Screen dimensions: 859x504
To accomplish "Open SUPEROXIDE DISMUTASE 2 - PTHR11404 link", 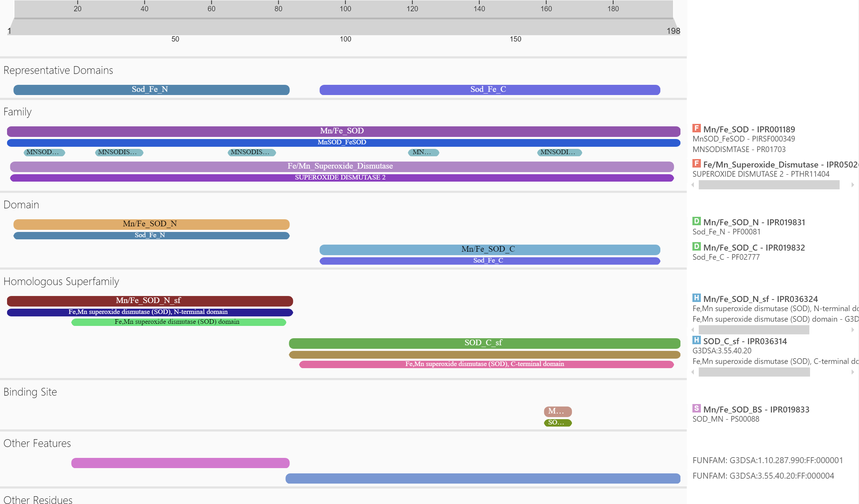I will pos(761,174).
